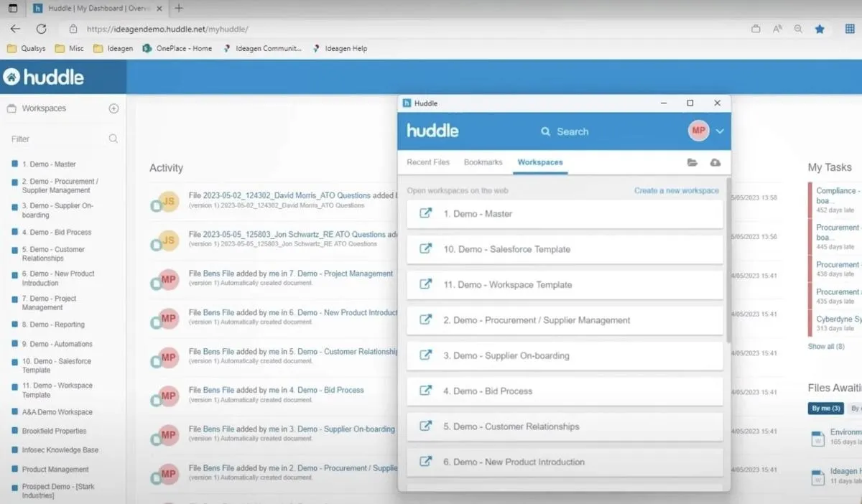Screen dimensions: 862x504
Task: Switch to the Bookmarks tab
Action: tap(483, 162)
